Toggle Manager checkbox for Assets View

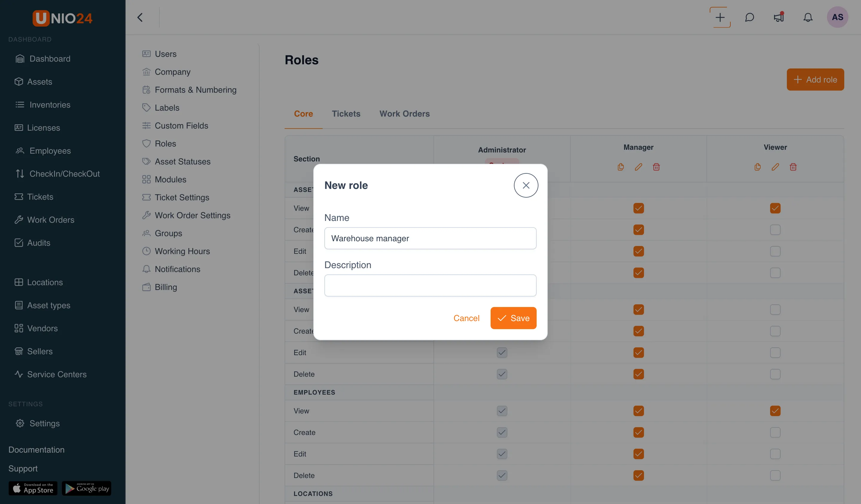[x=638, y=208]
